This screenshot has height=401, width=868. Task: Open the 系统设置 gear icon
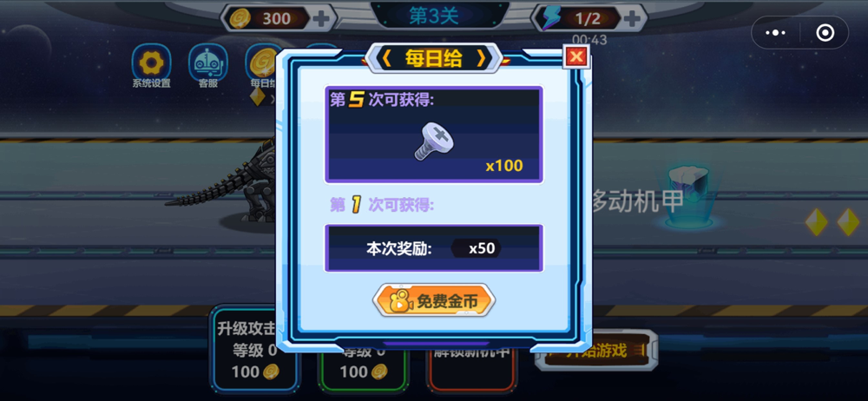coord(151,62)
